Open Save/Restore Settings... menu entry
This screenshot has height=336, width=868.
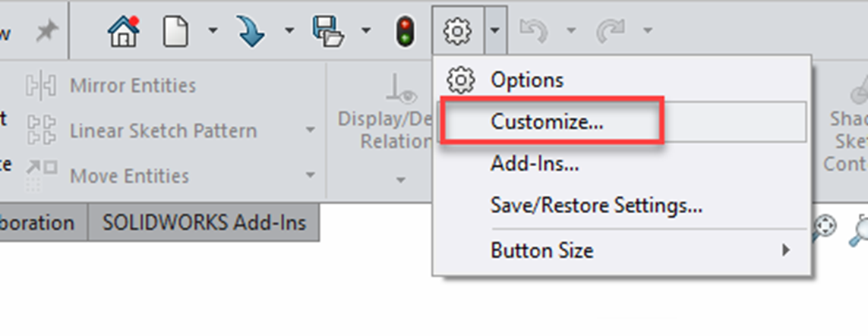pos(596,206)
